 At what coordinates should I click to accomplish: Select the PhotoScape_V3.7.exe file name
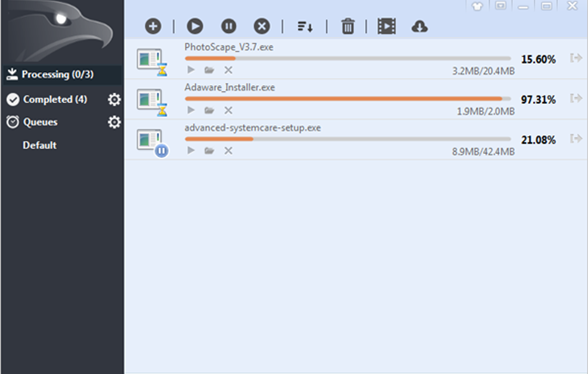tap(229, 47)
